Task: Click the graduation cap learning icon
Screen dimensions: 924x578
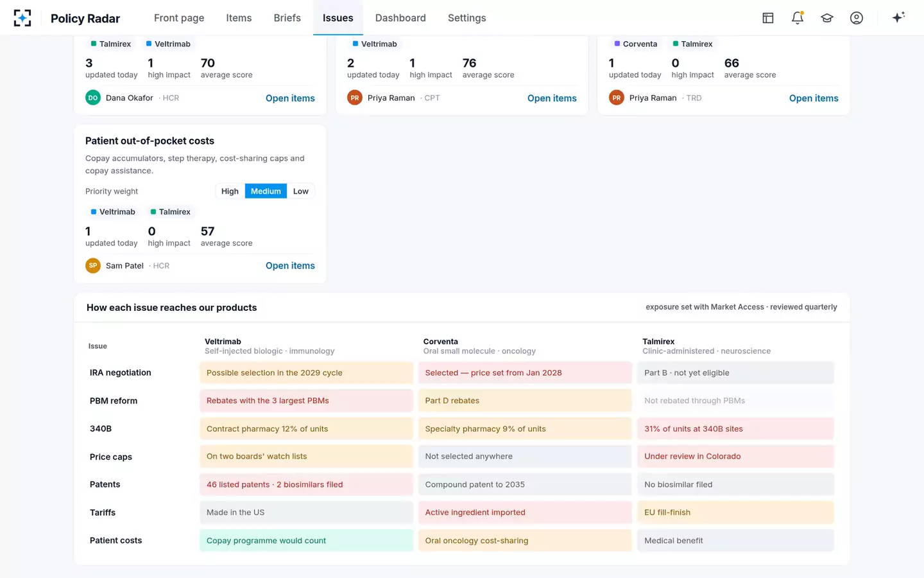Action: pos(827,18)
